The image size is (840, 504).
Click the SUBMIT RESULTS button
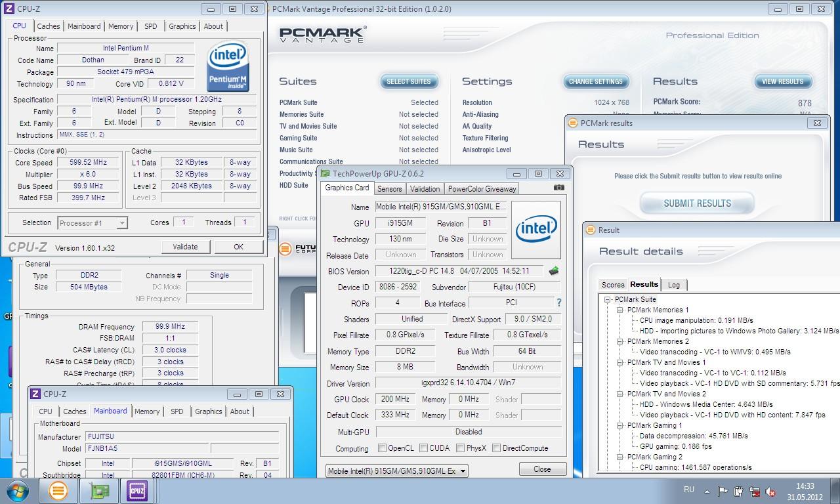(x=697, y=203)
